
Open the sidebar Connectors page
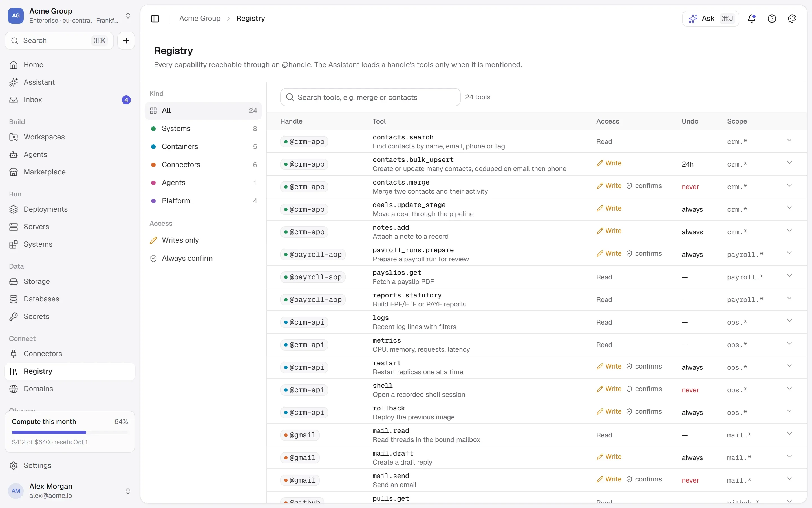tap(70, 353)
